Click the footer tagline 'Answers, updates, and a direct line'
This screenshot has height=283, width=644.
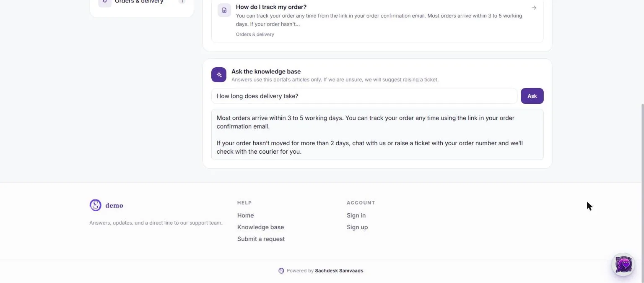(x=156, y=223)
